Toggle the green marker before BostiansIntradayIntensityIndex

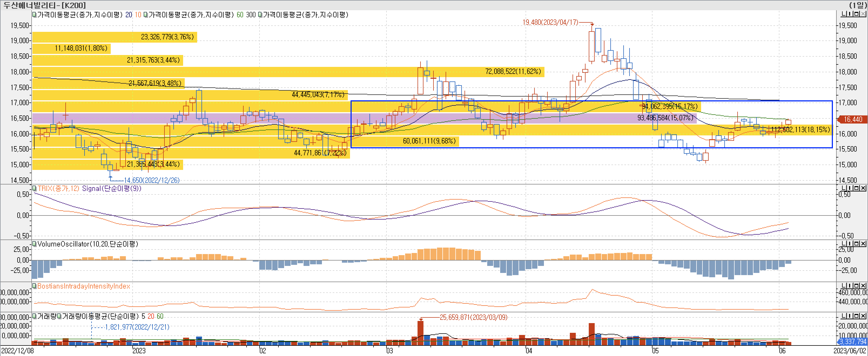coord(34,286)
